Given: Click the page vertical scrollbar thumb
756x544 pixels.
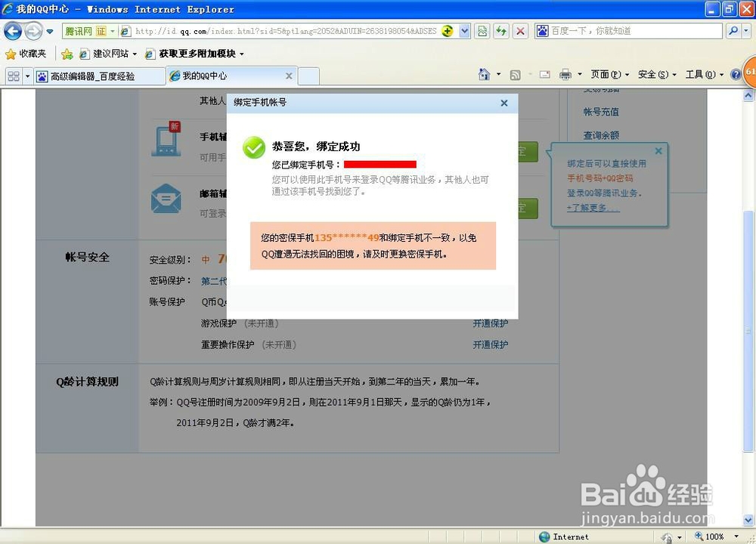Looking at the screenshot, I should click(x=748, y=331).
